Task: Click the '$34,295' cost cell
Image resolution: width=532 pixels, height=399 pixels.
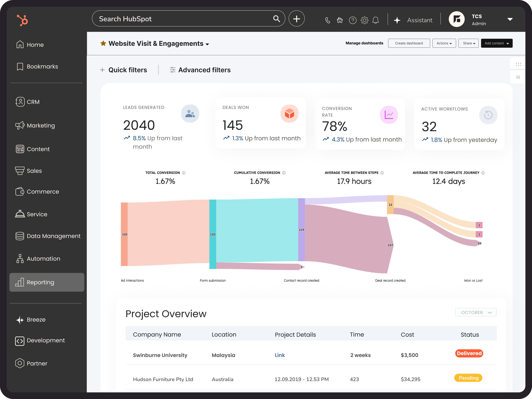Action: click(x=411, y=379)
